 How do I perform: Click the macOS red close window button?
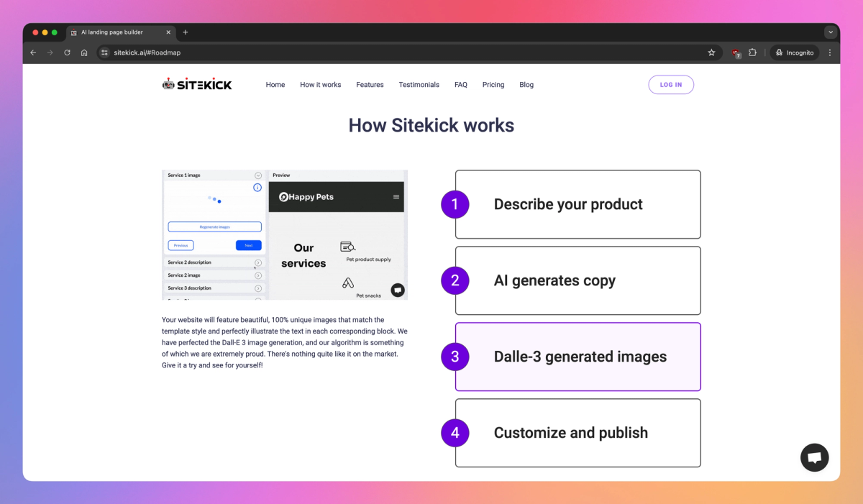[35, 32]
